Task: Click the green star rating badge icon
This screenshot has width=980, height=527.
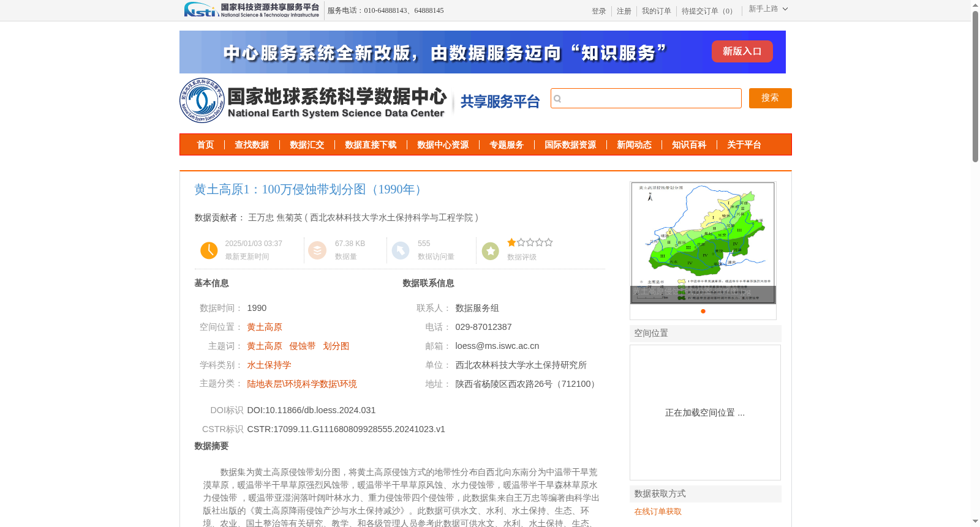Action: 491,251
